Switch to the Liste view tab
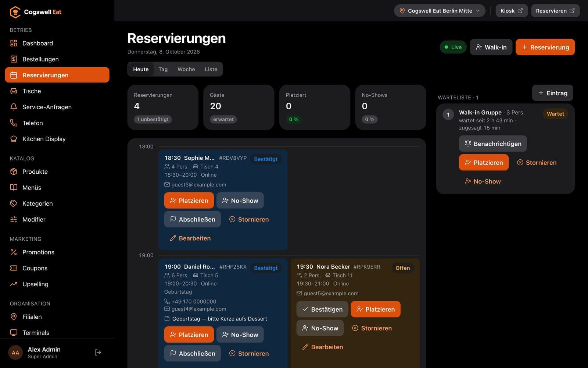This screenshot has width=588, height=368. (x=211, y=69)
